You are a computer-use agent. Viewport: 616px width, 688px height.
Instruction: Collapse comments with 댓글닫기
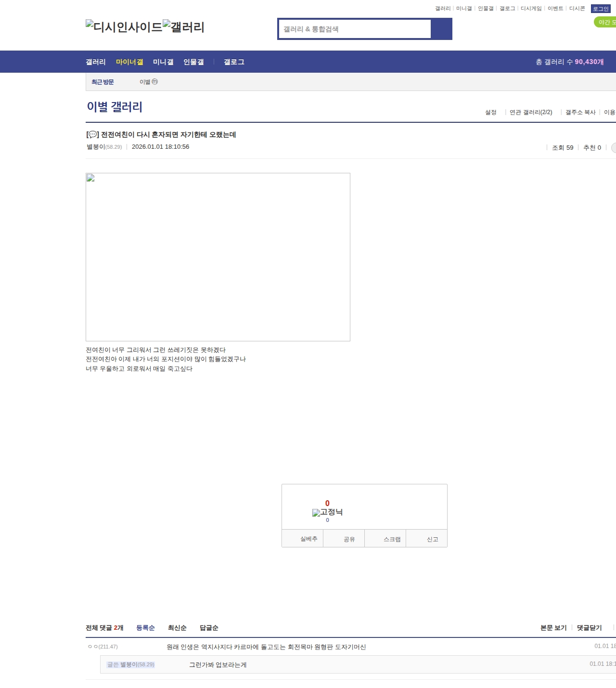pyautogui.click(x=590, y=628)
